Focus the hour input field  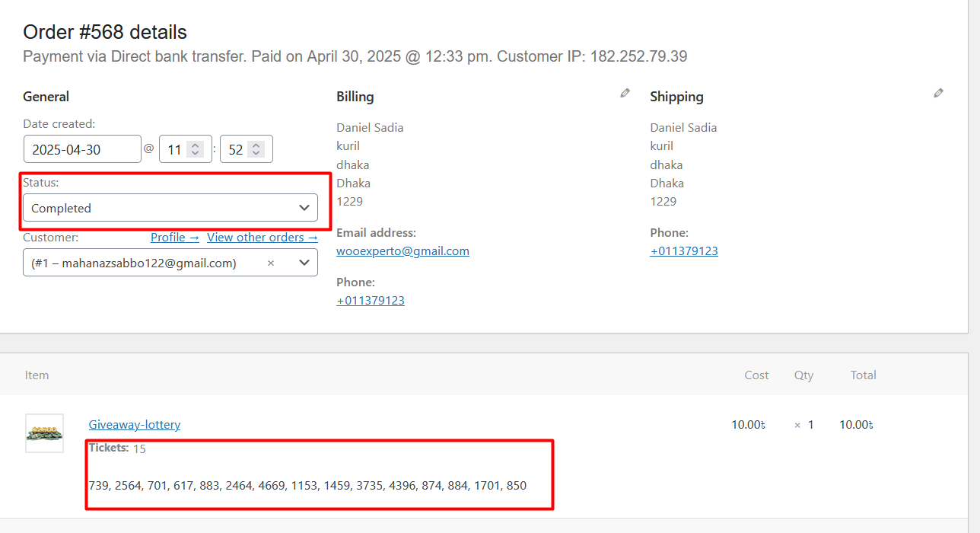(x=174, y=149)
